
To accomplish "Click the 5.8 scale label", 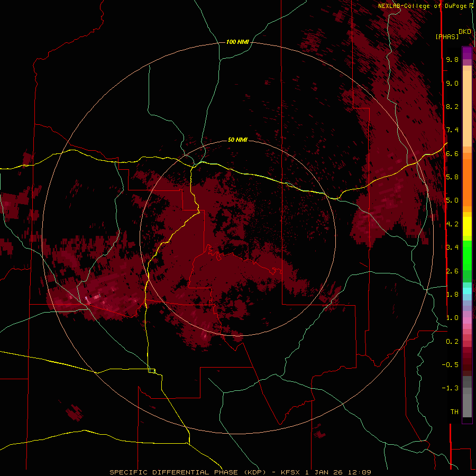I will coord(452,177).
